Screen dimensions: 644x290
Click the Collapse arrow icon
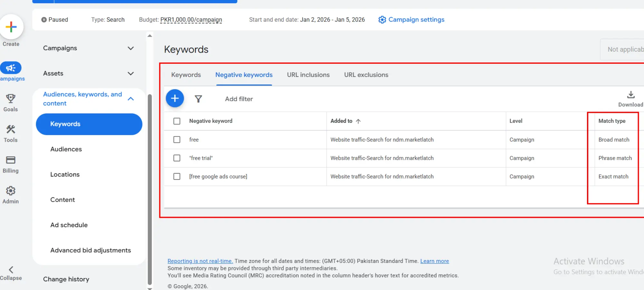(11, 270)
